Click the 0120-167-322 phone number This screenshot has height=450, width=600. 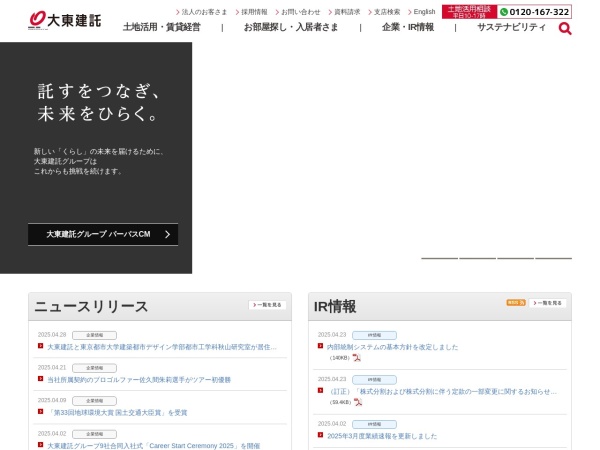(x=539, y=12)
